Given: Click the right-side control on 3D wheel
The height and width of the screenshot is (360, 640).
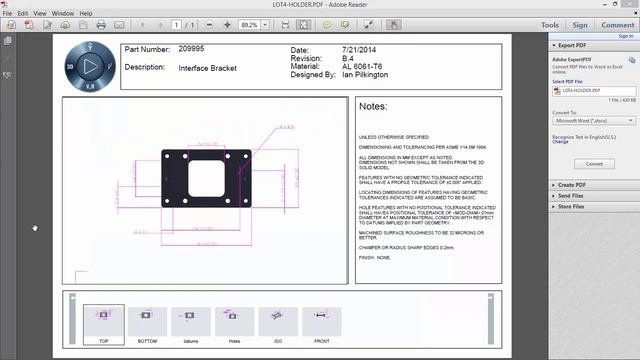Looking at the screenshot, I should coord(109,67).
